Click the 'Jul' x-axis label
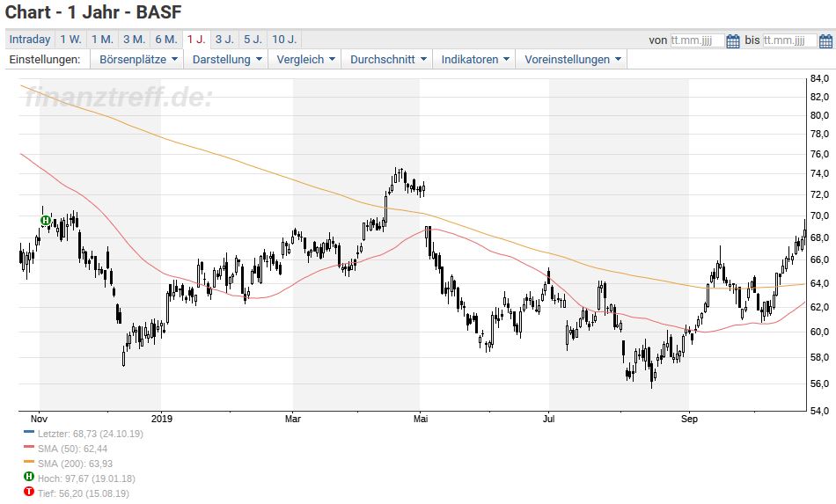The width and height of the screenshot is (836, 504). tap(548, 419)
